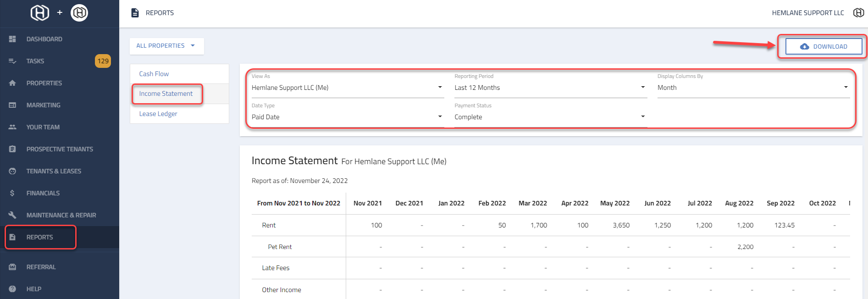Viewport: 868px width, 299px height.
Task: Click the Rent value 1,200 for Jul 2022
Action: (704, 225)
